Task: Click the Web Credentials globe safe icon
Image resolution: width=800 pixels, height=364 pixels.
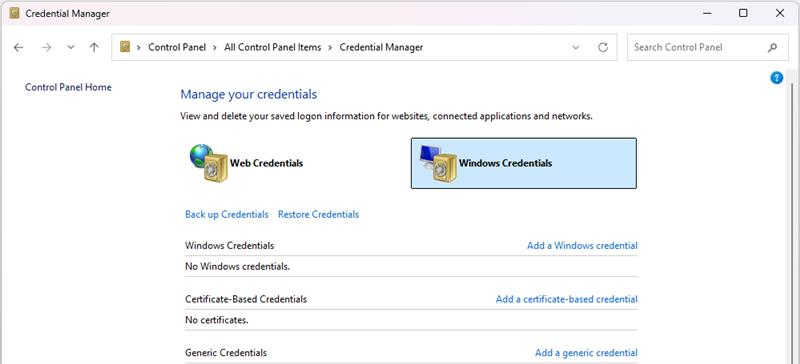Action: click(x=208, y=163)
